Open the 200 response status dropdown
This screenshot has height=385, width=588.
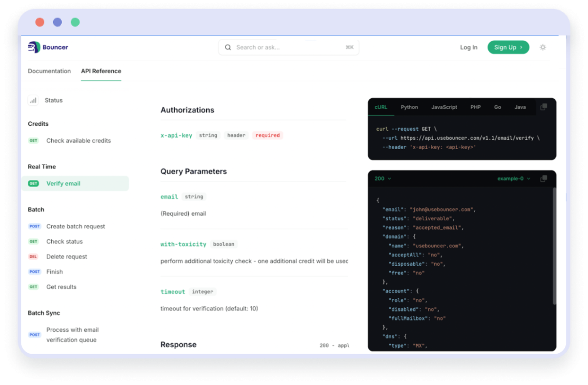coord(382,178)
